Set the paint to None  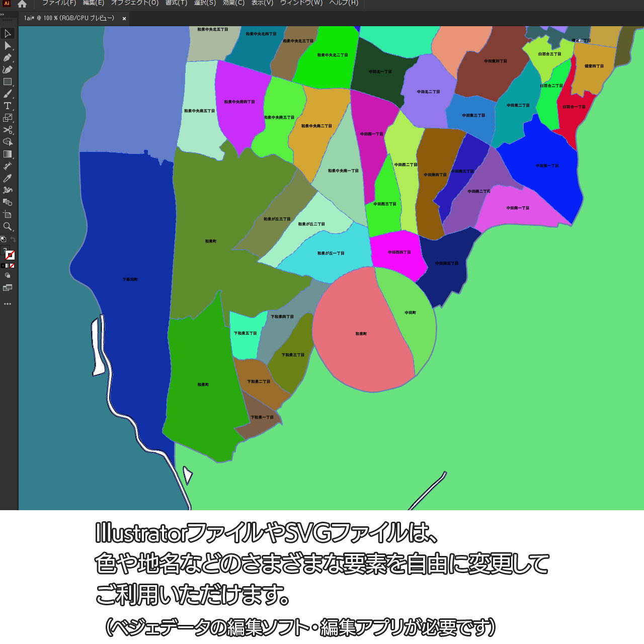coord(12,266)
